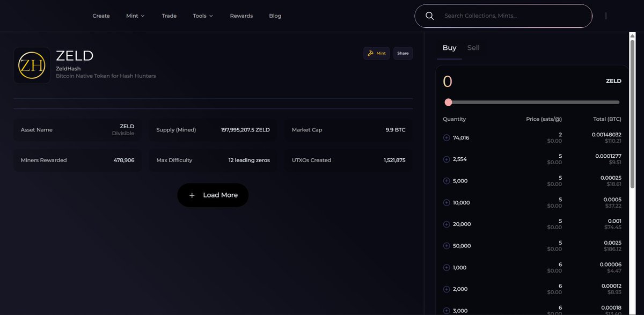Add the 20,000 quantity order
Viewport: 644px width, 315px height.
pyautogui.click(x=447, y=224)
